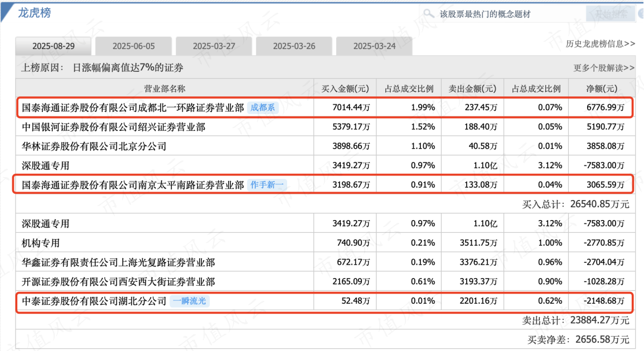The width and height of the screenshot is (644, 351).
Task: Click the 5190.77万 net amount cell
Action: pos(606,127)
